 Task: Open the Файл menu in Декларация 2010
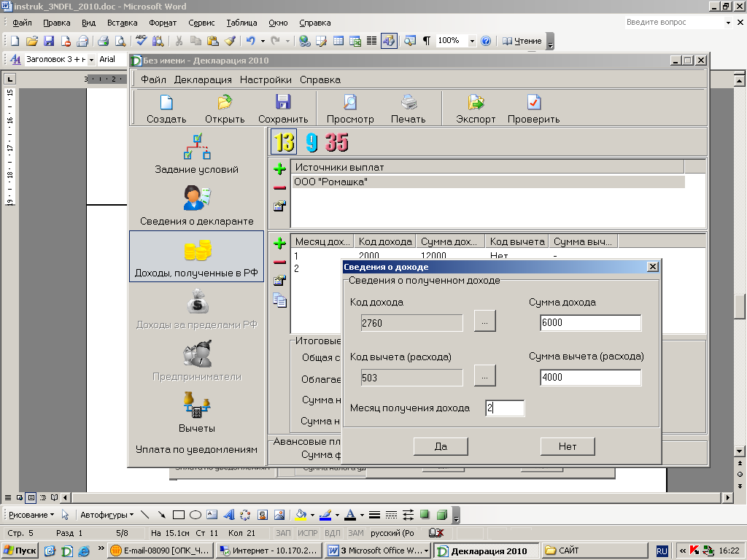[153, 79]
